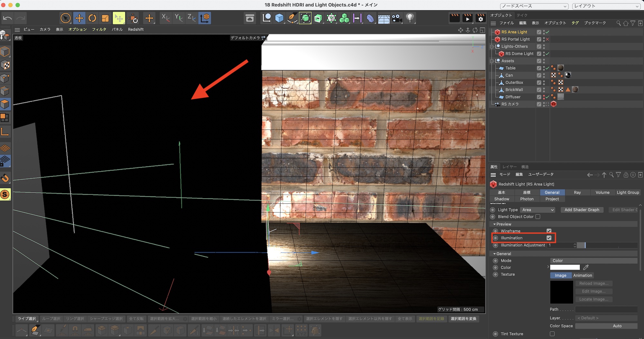Select the Rotate tool

(92, 18)
